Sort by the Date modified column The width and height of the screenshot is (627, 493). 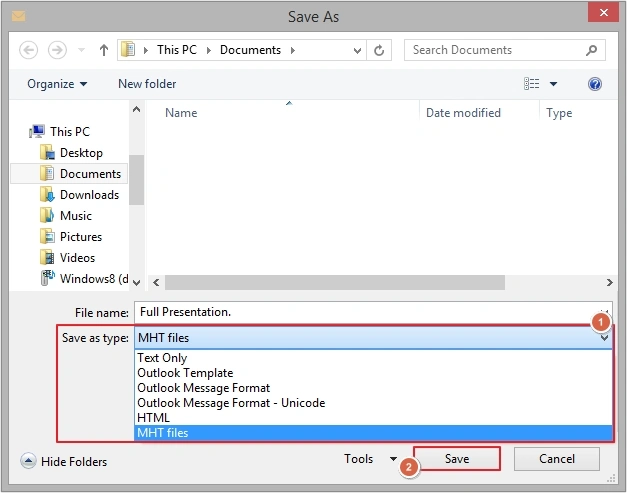[x=463, y=113]
